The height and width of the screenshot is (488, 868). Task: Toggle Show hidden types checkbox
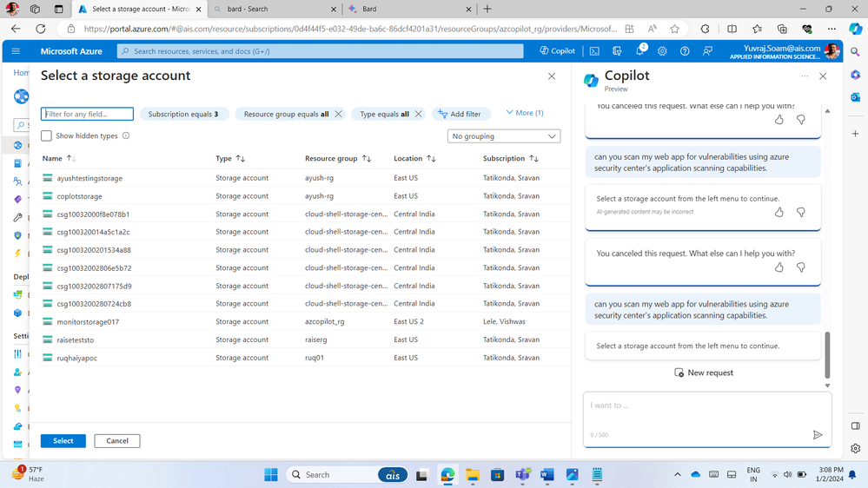pos(47,135)
